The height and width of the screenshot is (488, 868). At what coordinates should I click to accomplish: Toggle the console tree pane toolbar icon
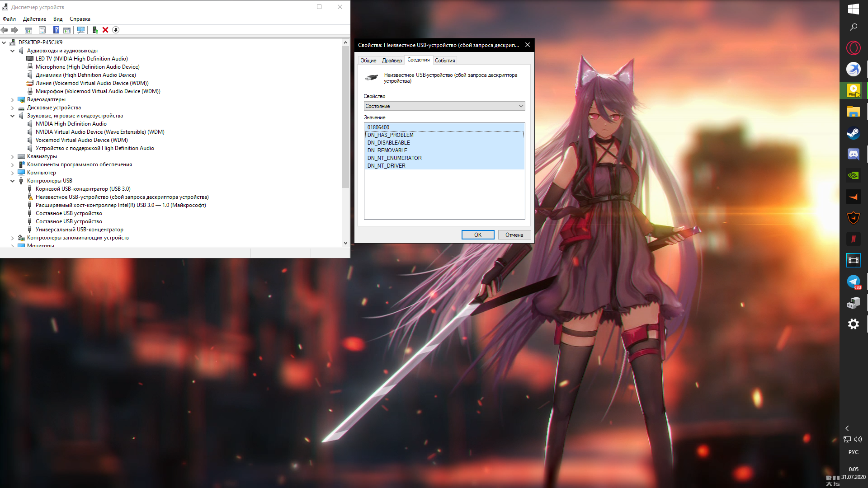click(x=28, y=30)
